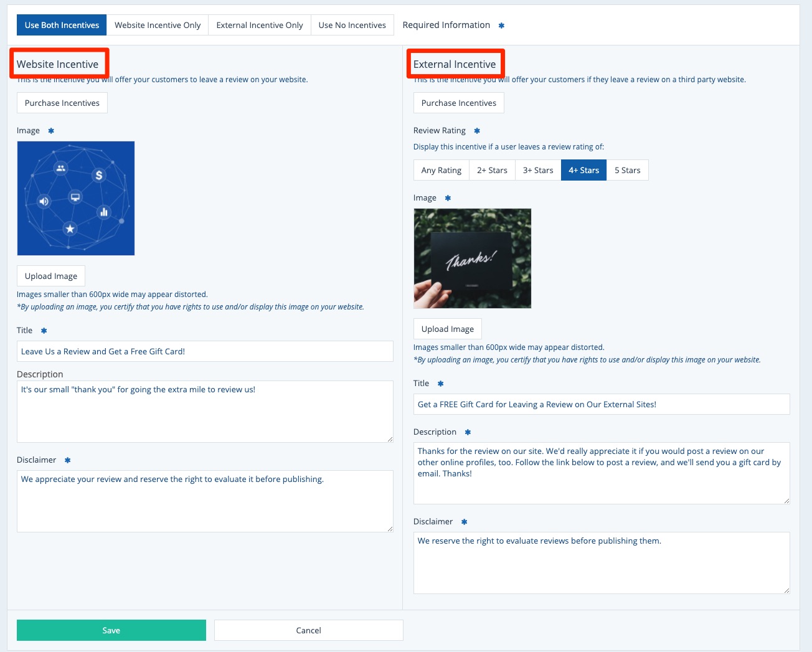
Task: Select the Use Both Incentives tab
Action: coord(62,26)
